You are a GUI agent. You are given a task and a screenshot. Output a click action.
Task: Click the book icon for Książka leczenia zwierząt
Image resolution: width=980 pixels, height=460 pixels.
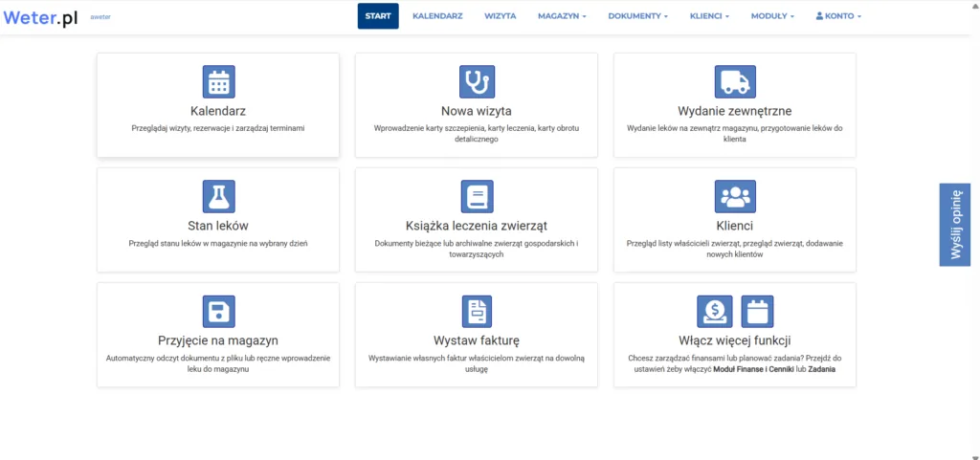point(477,197)
